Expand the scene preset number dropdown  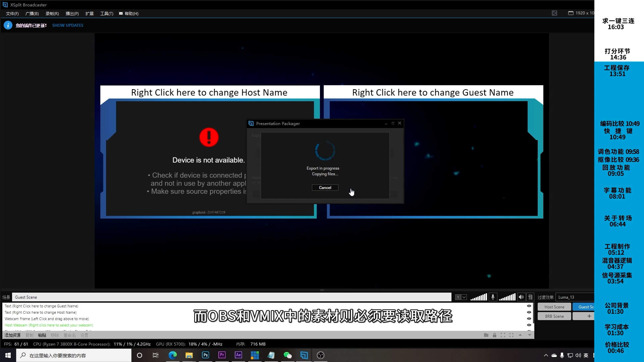click(463, 297)
